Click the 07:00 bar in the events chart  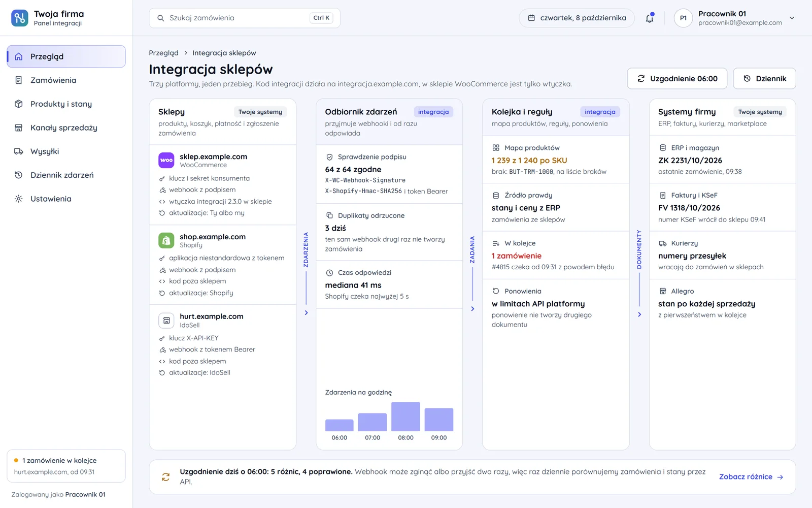[x=373, y=422]
